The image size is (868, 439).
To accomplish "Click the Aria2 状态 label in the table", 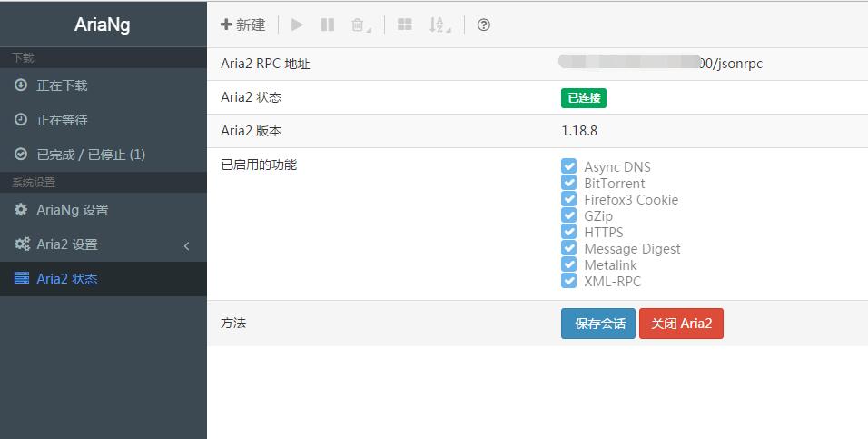I will 251,97.
